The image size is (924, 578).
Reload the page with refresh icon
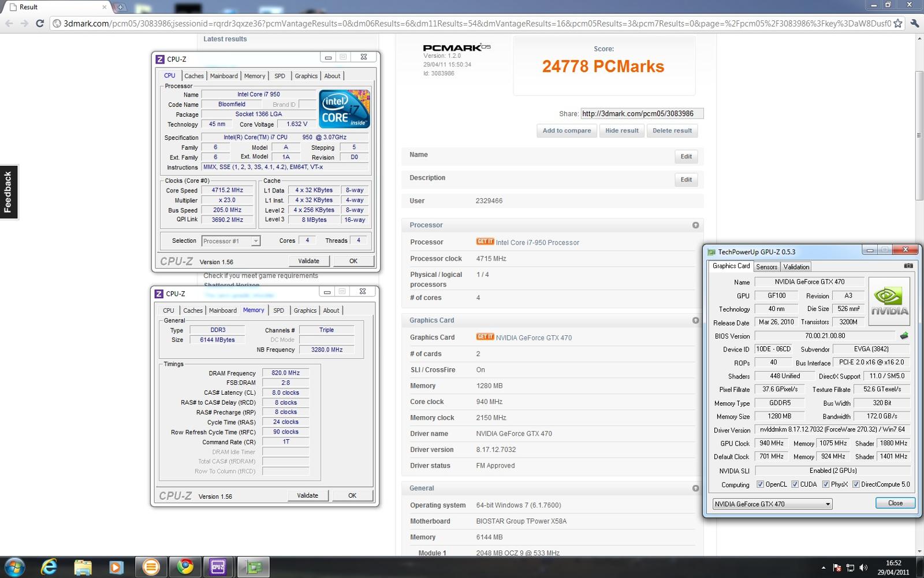[40, 24]
